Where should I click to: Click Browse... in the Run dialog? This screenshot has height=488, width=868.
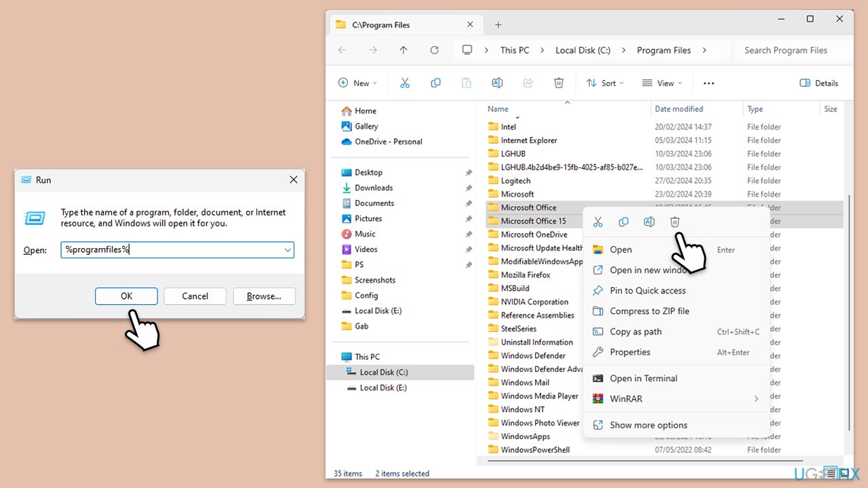click(x=264, y=296)
